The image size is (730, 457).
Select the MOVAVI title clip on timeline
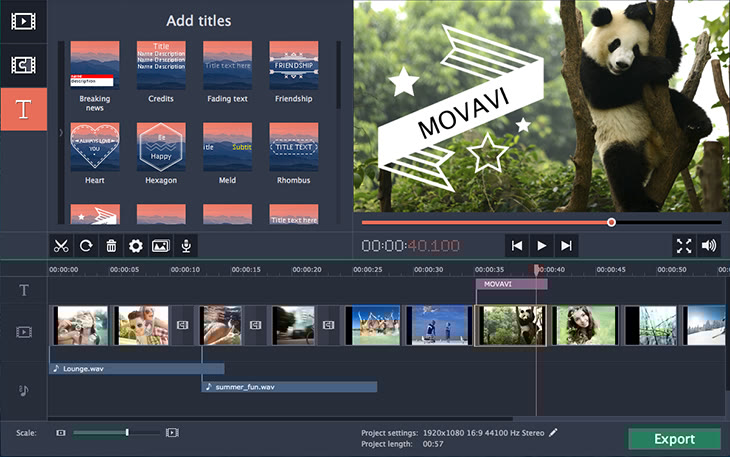pyautogui.click(x=510, y=284)
